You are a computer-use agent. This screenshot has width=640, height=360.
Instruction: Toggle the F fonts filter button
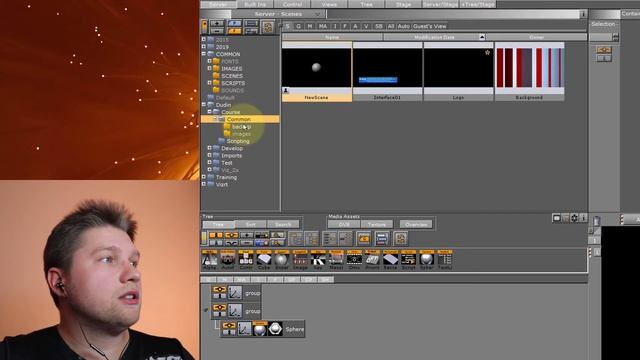click(x=345, y=26)
